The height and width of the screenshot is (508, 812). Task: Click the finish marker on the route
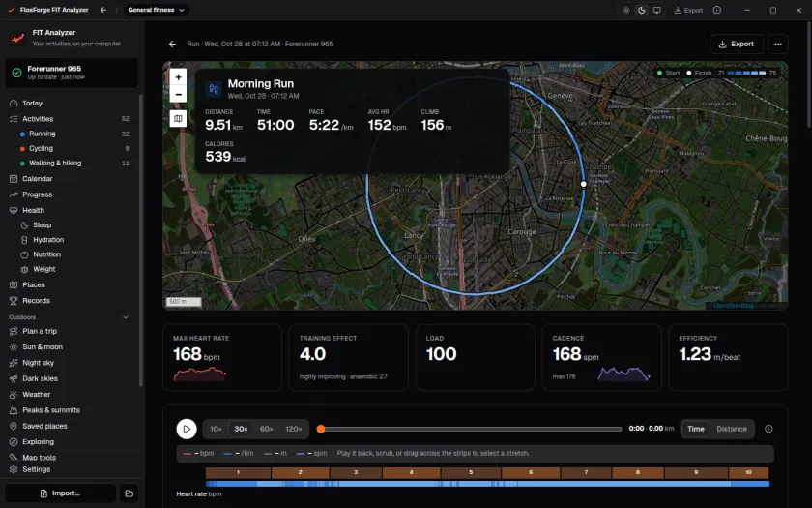tap(584, 184)
